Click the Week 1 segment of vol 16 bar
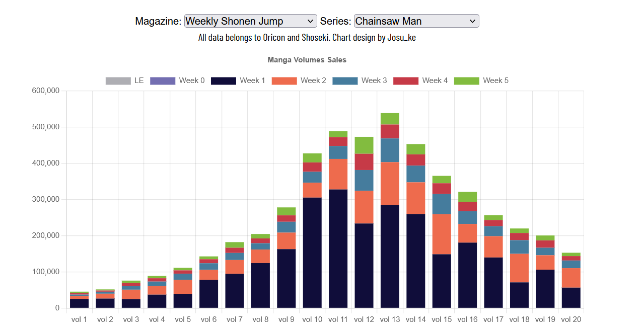This screenshot has width=644, height=329. click(x=467, y=275)
